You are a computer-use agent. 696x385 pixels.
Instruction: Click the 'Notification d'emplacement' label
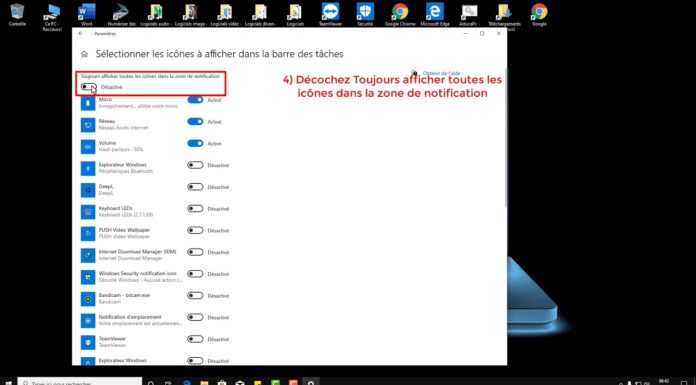(130, 317)
